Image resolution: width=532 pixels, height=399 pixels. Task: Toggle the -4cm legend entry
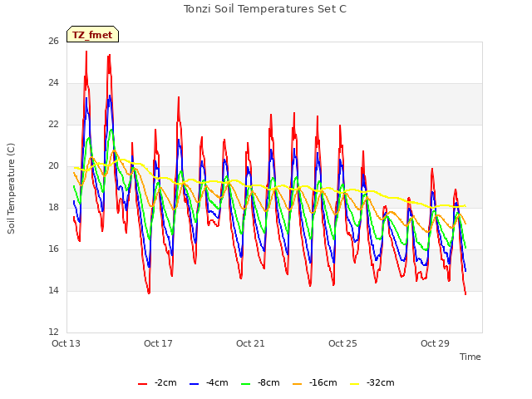pos(209,383)
